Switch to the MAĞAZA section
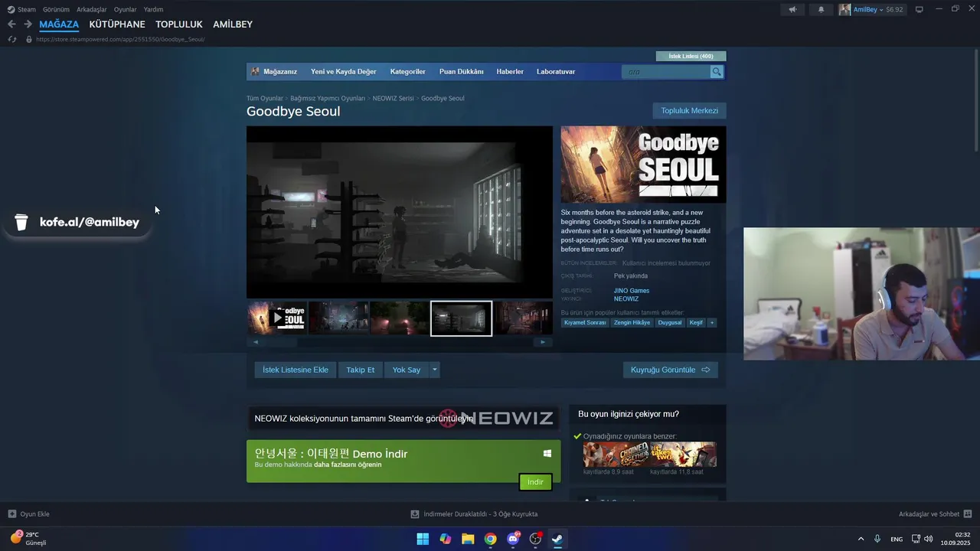The height and width of the screenshot is (551, 980). pyautogui.click(x=59, y=24)
